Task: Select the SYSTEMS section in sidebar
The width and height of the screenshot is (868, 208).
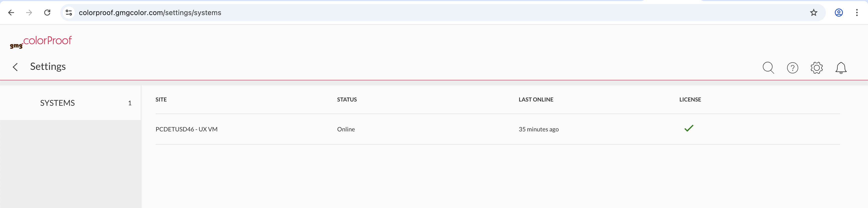Action: click(57, 103)
